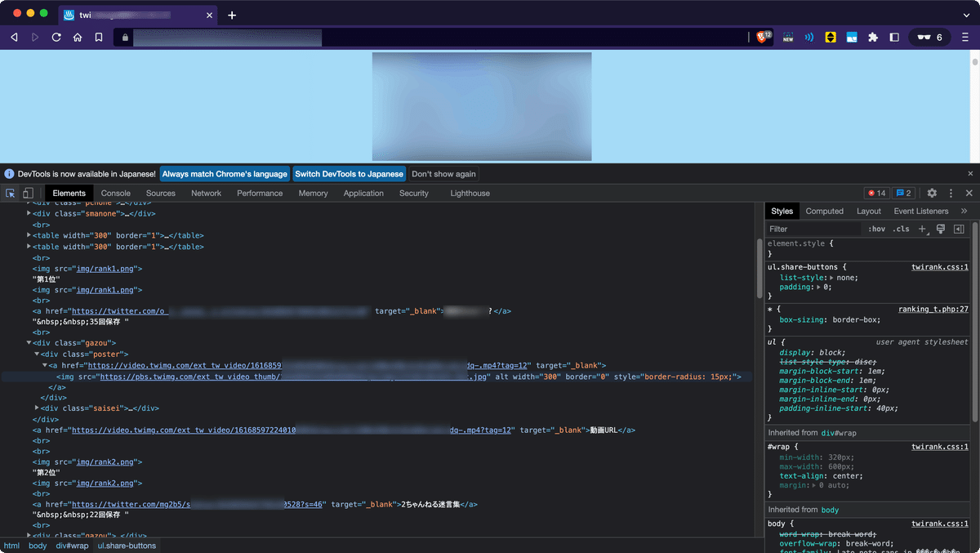Expand the first table width 300 node

29,235
